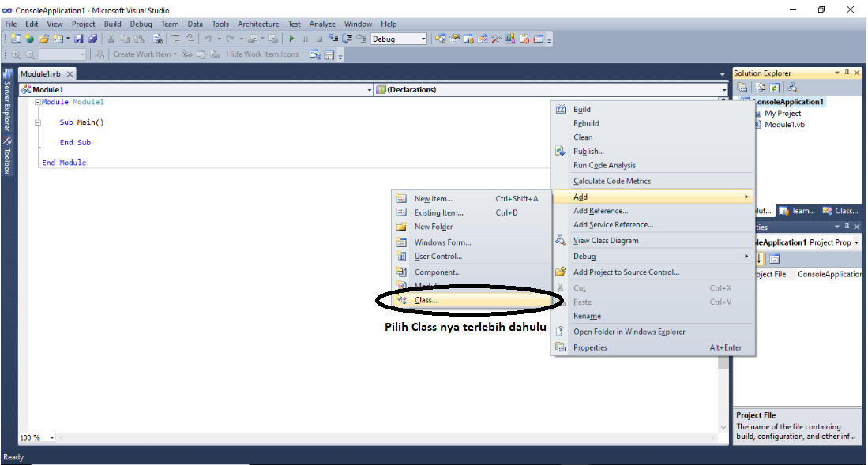Screen dimensions: 868x465
Task: Collapse the Sub Main() code region
Action: click(38, 122)
